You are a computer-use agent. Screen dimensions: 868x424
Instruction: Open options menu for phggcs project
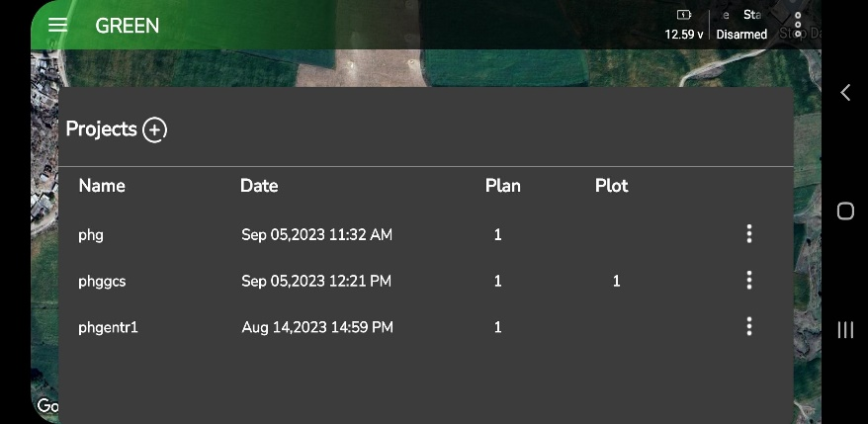point(749,281)
